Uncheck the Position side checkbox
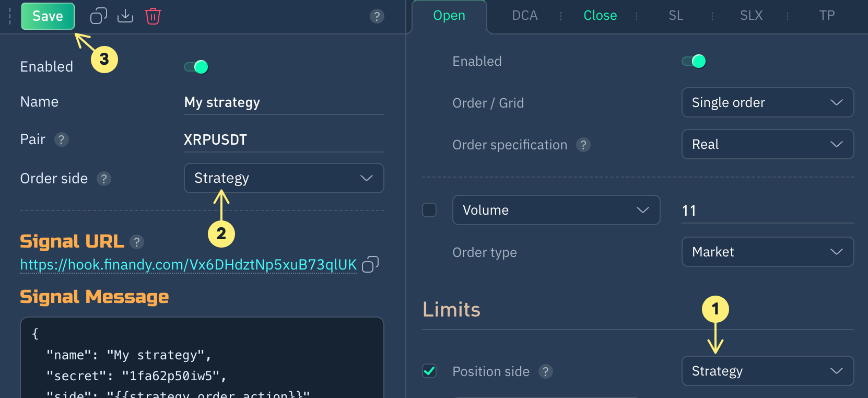Image resolution: width=868 pixels, height=398 pixels. point(429,371)
